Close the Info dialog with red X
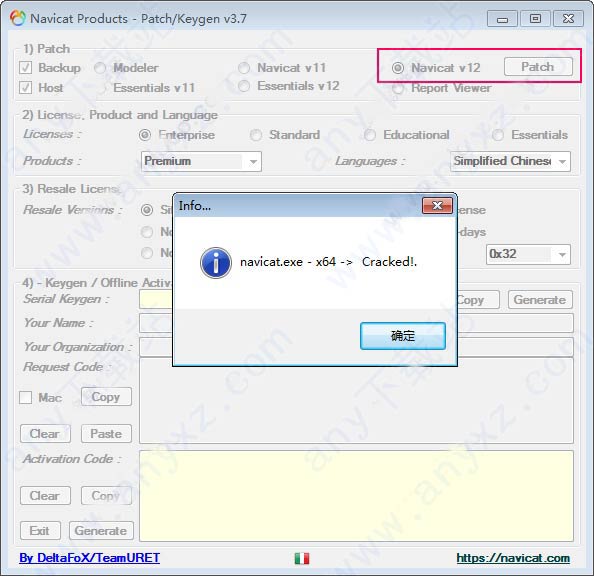The width and height of the screenshot is (594, 576). [x=437, y=206]
